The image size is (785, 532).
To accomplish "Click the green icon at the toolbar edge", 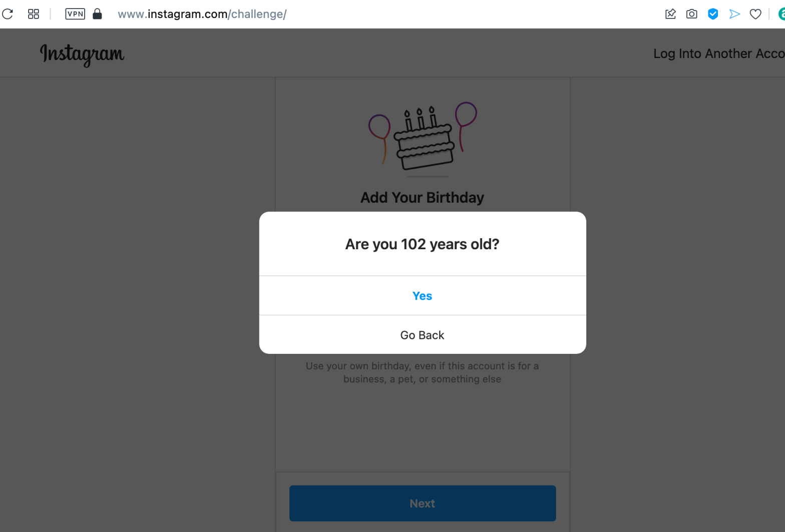I will [x=781, y=14].
